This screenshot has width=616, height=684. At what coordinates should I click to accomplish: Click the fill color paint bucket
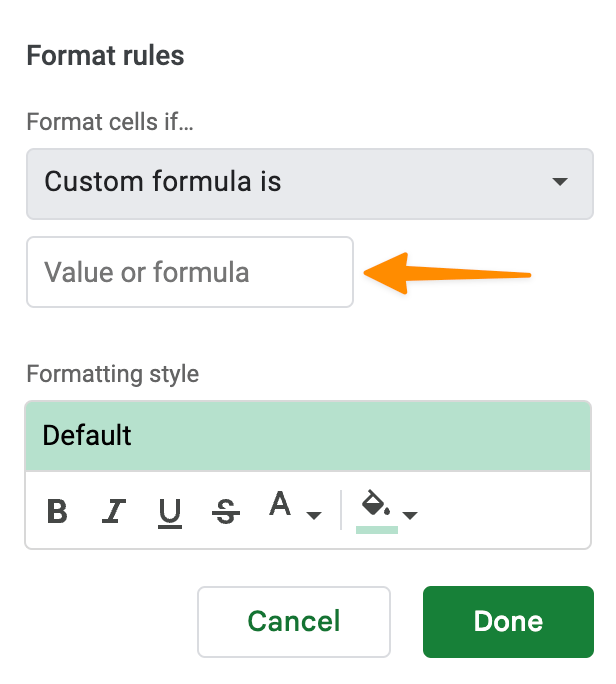click(376, 503)
